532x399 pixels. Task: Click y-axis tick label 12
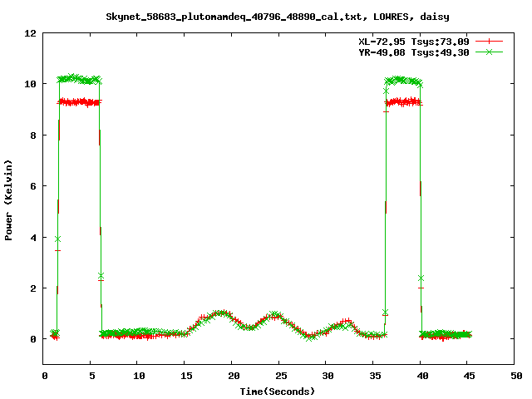pos(30,33)
